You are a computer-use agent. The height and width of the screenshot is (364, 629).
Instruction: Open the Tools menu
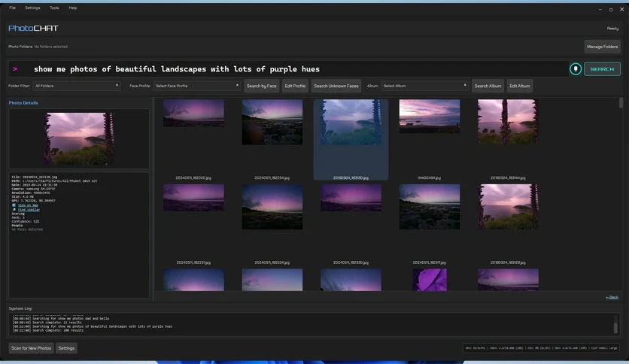click(x=54, y=8)
